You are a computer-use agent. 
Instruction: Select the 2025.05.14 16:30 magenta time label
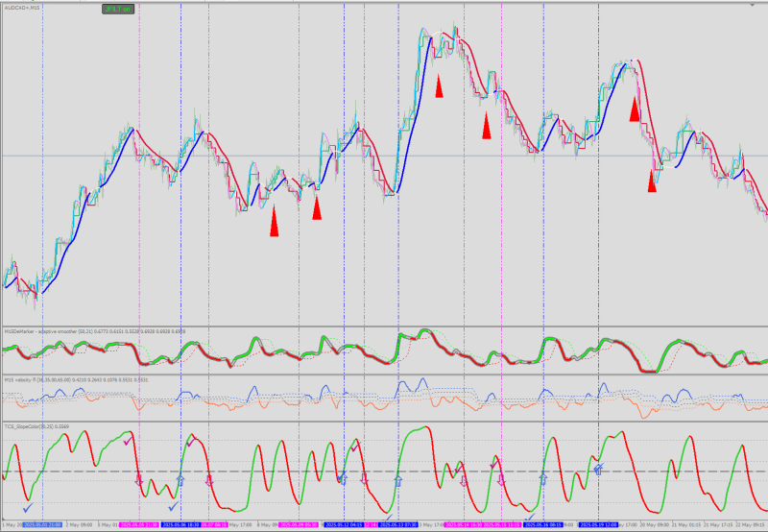(x=464, y=524)
